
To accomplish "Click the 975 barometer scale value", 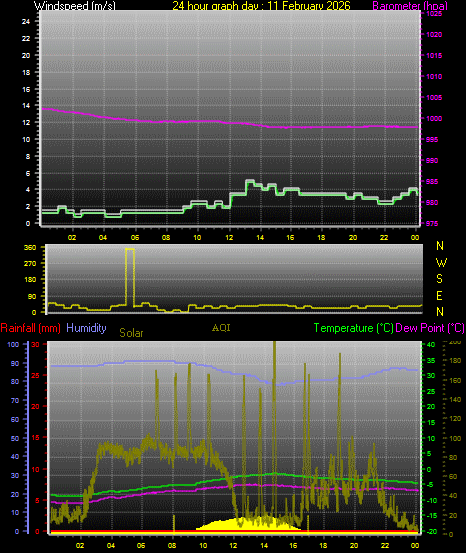I will [432, 223].
